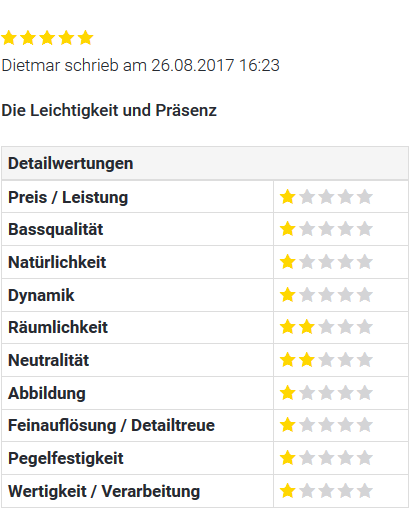416x516 pixels.
Task: Click the gold star in Preis / Leistung row
Action: (x=288, y=197)
